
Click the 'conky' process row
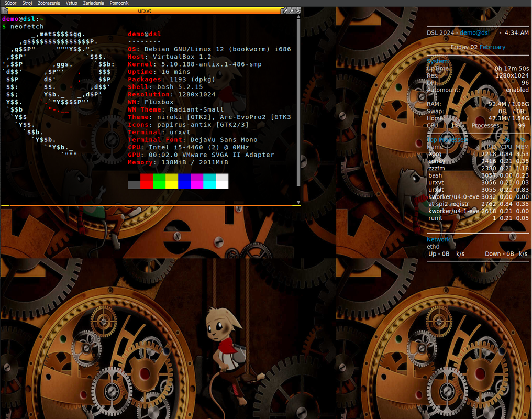pyautogui.click(x=479, y=161)
